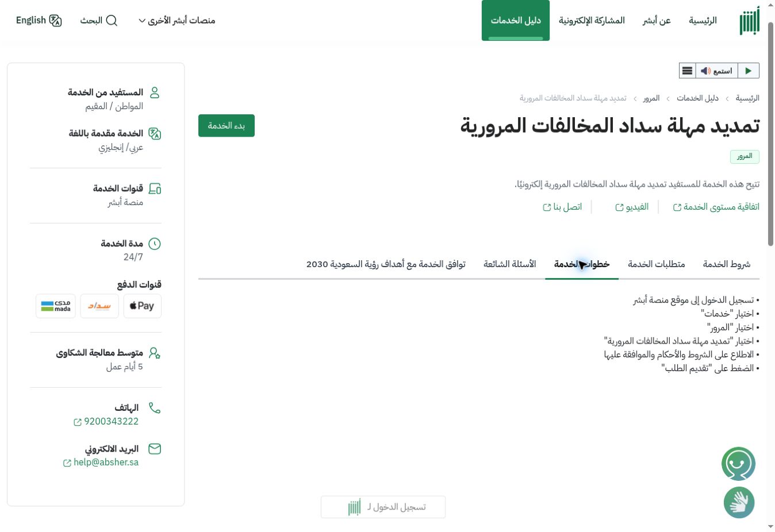Open the audio reader menu icon
Image resolution: width=775 pixels, height=532 pixels.
687,71
